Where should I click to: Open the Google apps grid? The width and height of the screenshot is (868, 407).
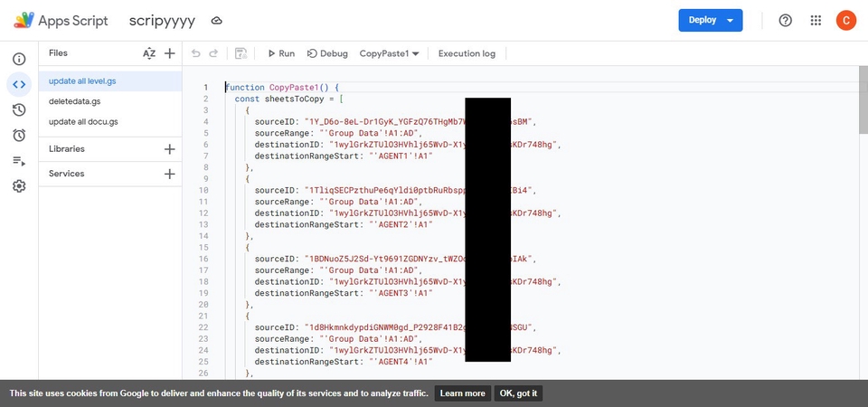pos(816,21)
